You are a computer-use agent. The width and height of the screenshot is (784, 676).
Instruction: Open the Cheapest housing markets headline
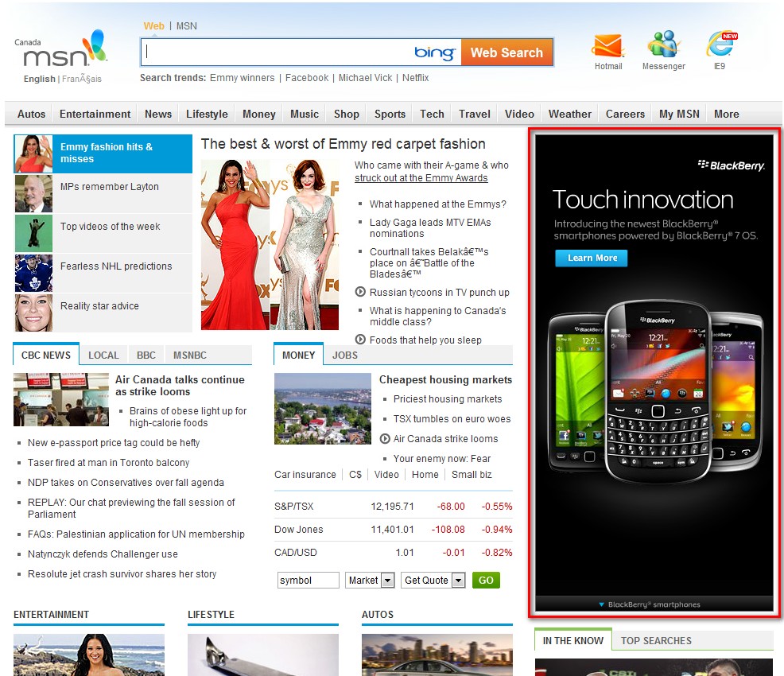click(445, 379)
